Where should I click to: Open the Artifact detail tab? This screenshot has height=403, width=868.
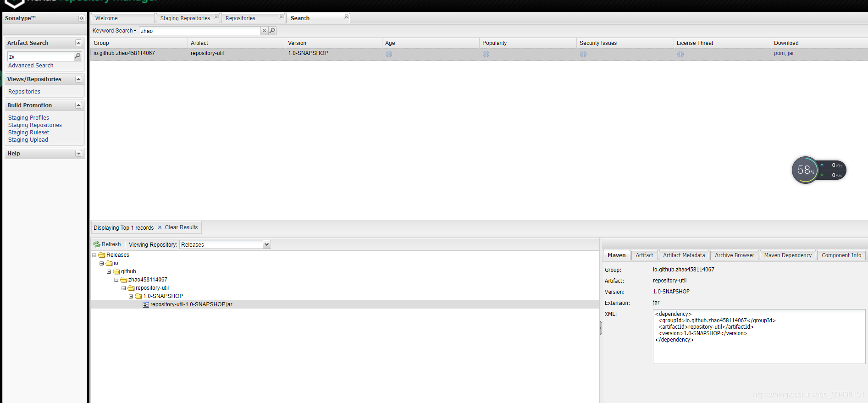click(644, 255)
